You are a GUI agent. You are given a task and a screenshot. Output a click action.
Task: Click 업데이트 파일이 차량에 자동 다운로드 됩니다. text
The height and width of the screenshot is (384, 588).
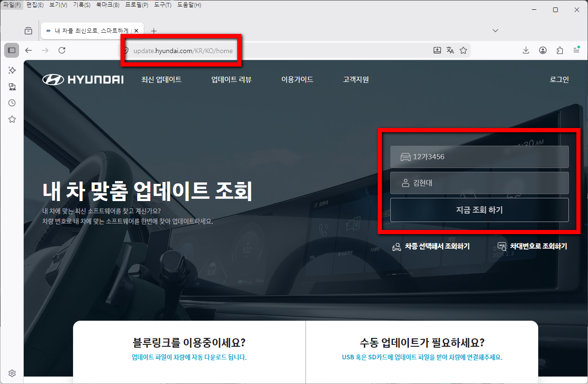[x=189, y=357]
